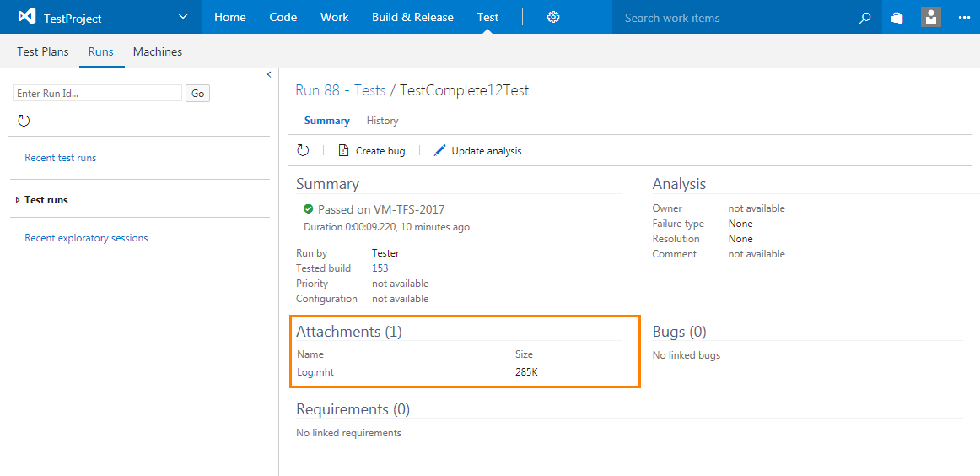This screenshot has height=476, width=980.
Task: Open the settings gear menu
Action: point(553,17)
